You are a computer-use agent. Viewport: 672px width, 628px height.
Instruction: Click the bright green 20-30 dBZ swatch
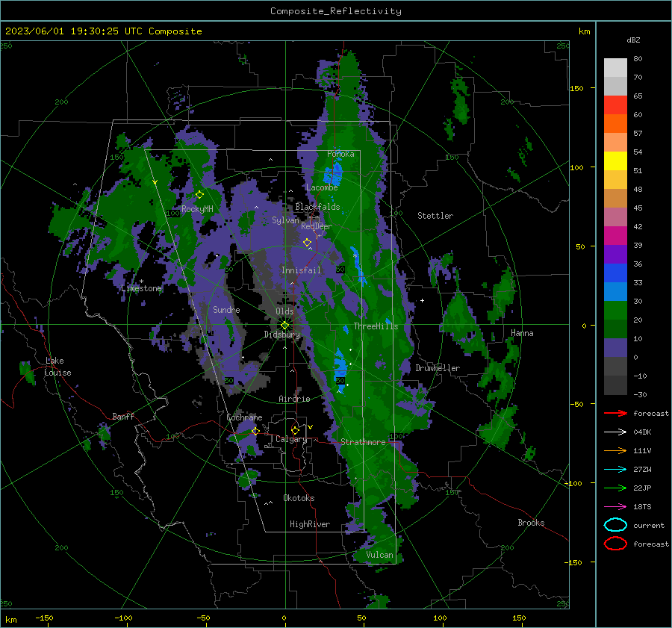click(x=615, y=311)
